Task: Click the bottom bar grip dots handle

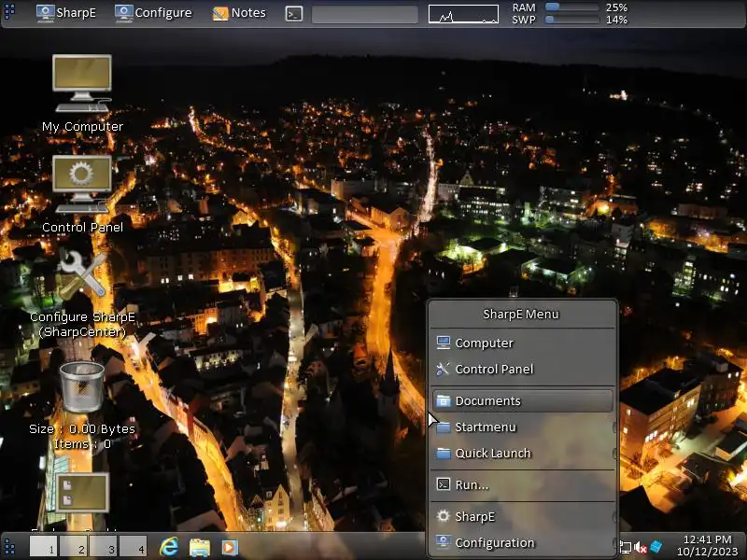Action: tap(9, 546)
